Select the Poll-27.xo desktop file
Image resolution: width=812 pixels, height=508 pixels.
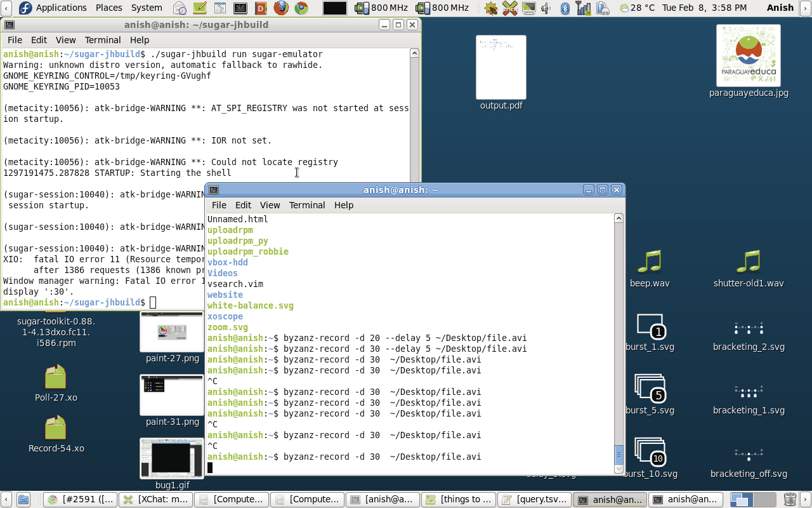point(56,377)
